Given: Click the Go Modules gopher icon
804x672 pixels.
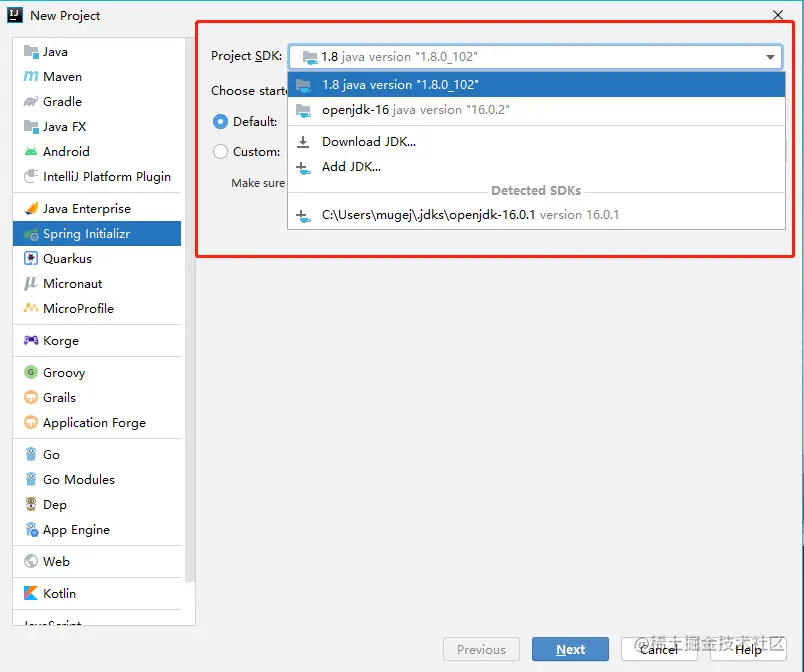Looking at the screenshot, I should 31,479.
